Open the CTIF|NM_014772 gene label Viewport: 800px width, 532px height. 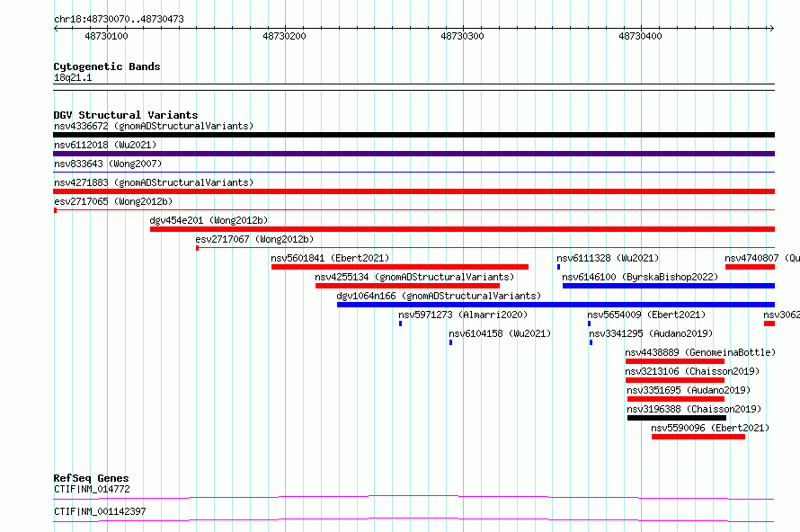[92, 489]
